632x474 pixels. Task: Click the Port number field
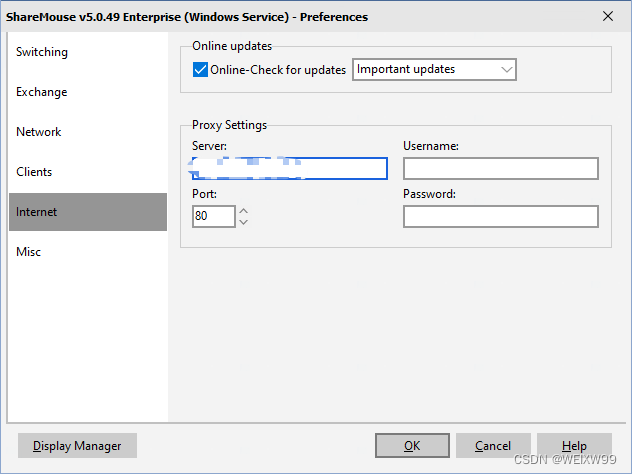pyautogui.click(x=214, y=216)
